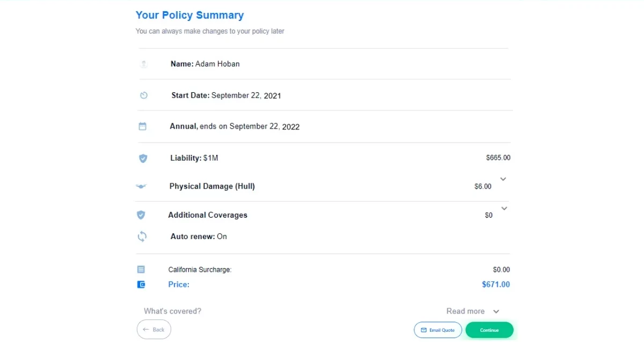
Task: Expand the Read more chevron
Action: (496, 311)
